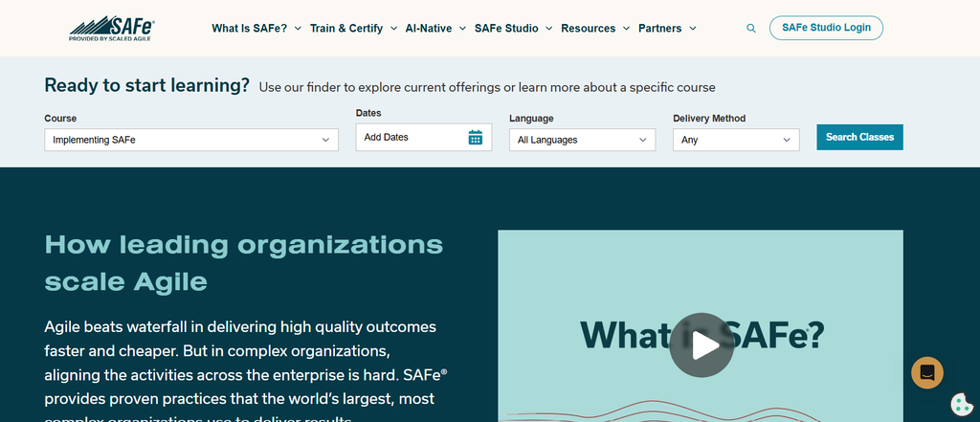Expand chevron next to Train & Certify
The height and width of the screenshot is (422, 980).
[x=393, y=28]
